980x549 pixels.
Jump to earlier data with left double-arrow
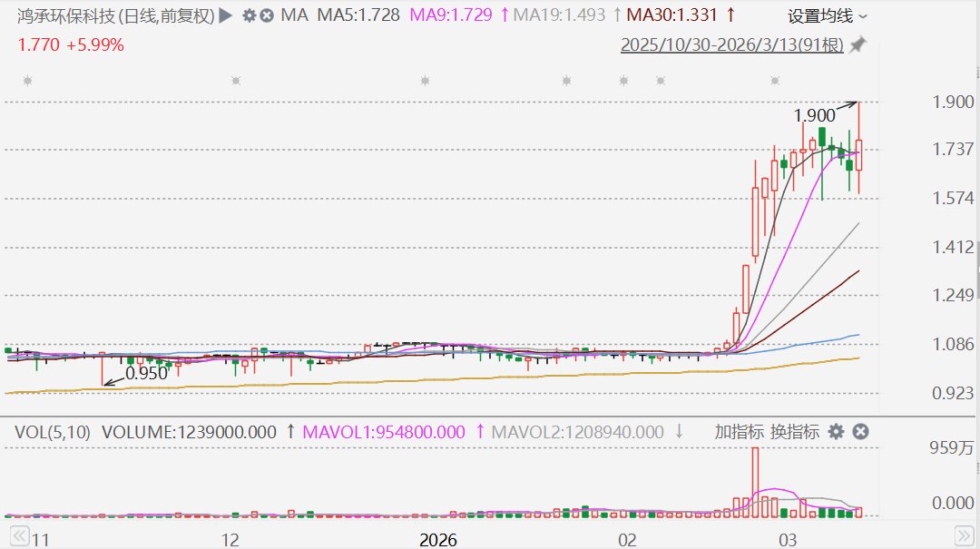click(19, 536)
